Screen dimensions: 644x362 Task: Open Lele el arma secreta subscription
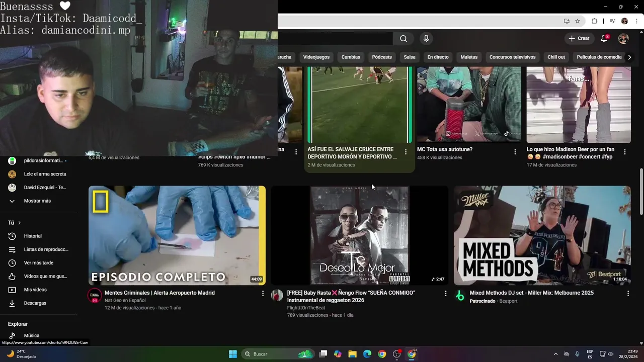(38, 174)
